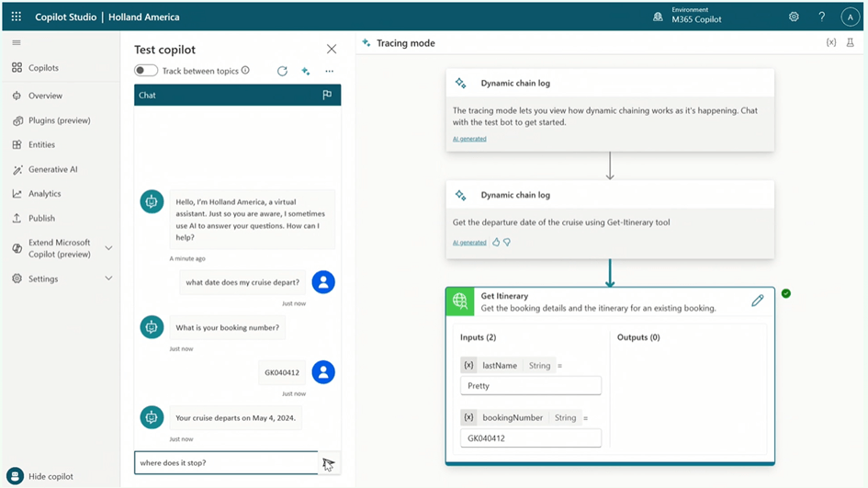
Task: Expand the Settings chevron in sidebar
Action: (x=108, y=278)
